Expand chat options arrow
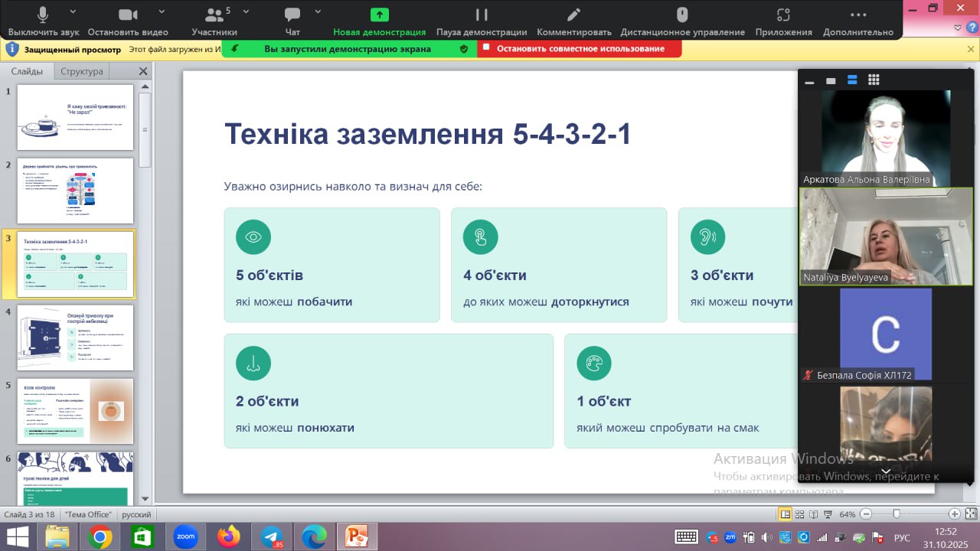This screenshot has height=551, width=980. [x=318, y=11]
